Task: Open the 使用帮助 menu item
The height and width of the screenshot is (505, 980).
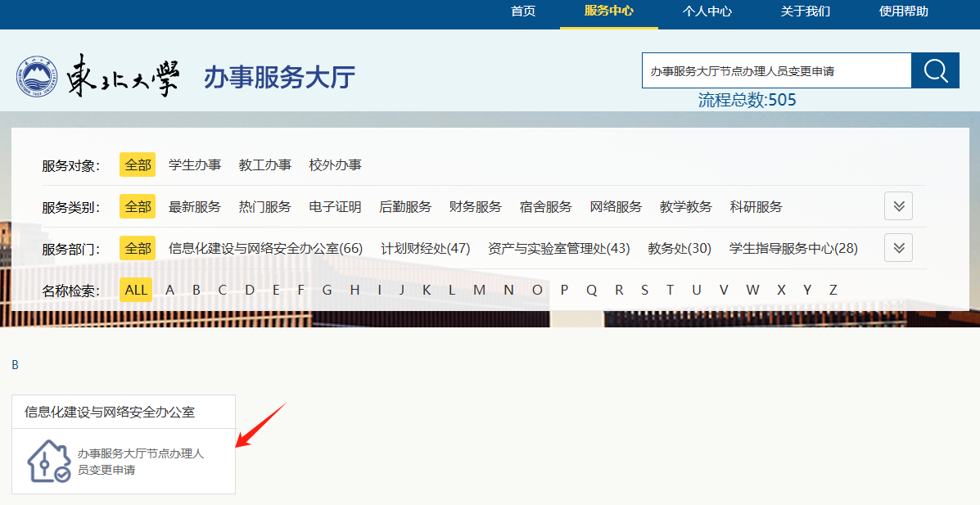Action: (x=903, y=11)
